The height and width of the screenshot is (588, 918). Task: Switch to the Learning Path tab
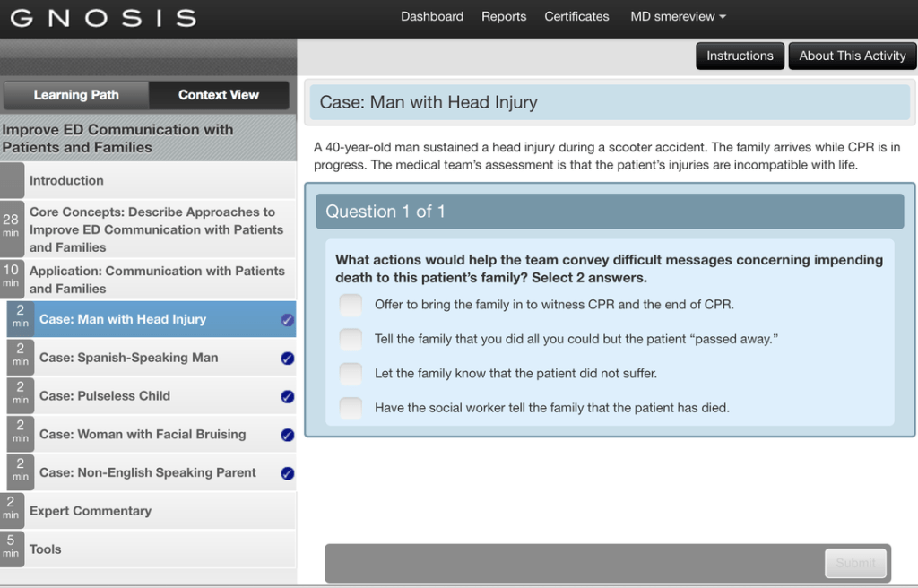pyautogui.click(x=76, y=95)
